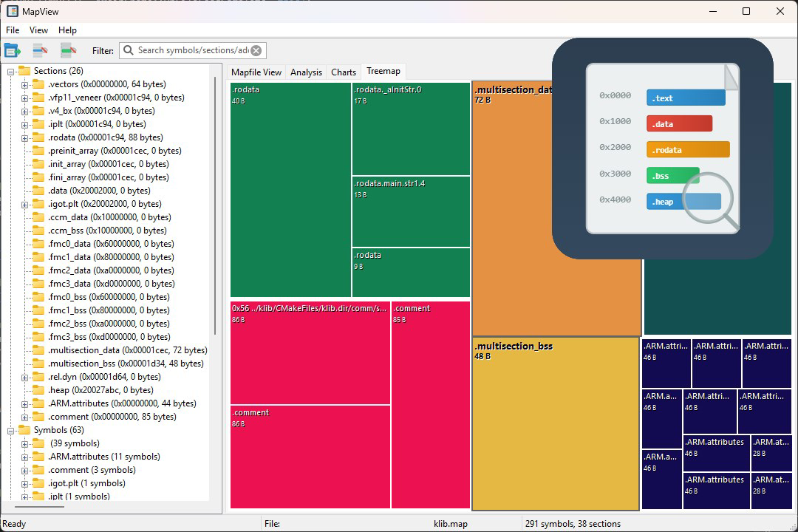Select the .heap (0x20027abc, 0 bytes) row
798x532 pixels.
pos(100,390)
